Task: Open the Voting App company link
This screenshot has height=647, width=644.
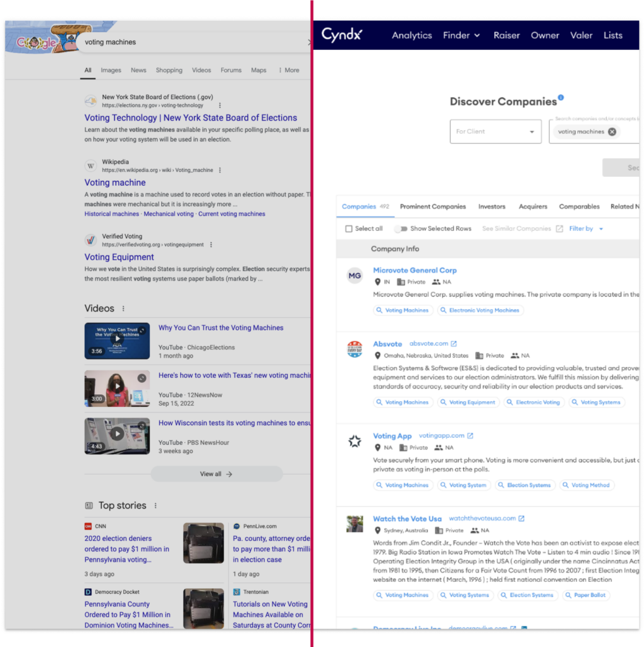Action: 392,436
